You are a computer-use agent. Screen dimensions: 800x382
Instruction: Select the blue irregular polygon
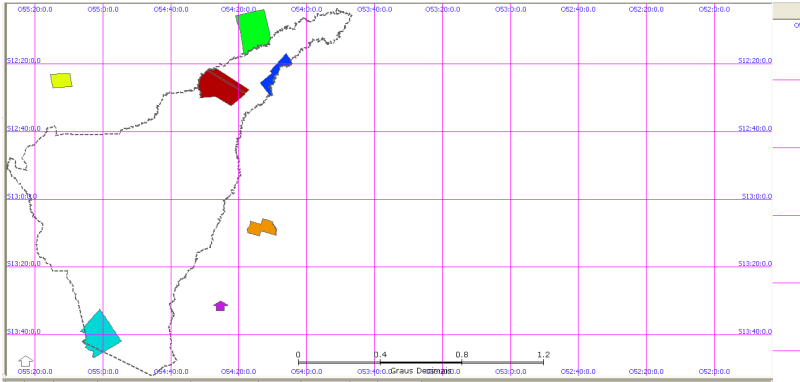[x=275, y=75]
